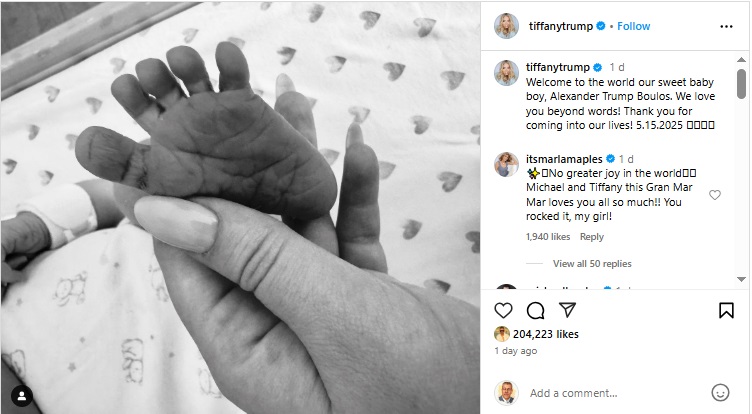752x414 pixels.
Task: Reply to itsmarlamaples comment
Action: pos(591,237)
